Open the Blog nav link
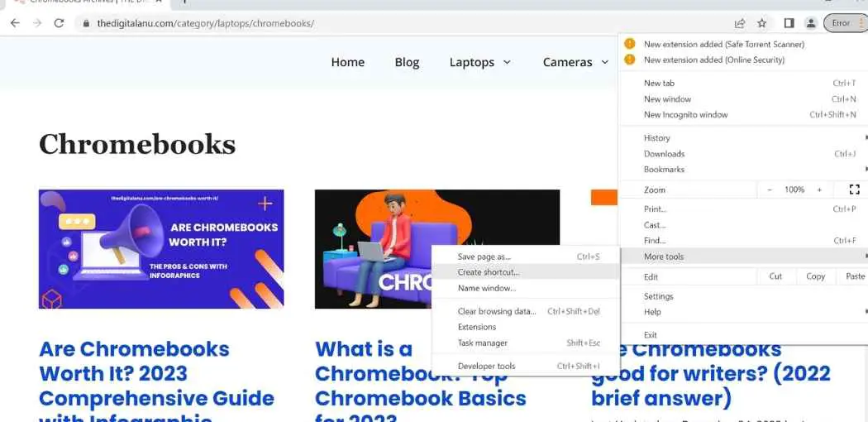The width and height of the screenshot is (868, 422). point(407,62)
